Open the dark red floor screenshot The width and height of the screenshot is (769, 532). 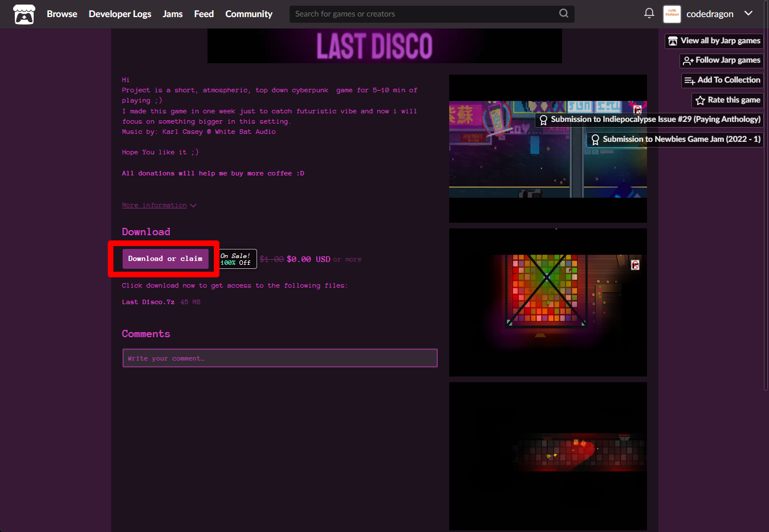pos(548,456)
